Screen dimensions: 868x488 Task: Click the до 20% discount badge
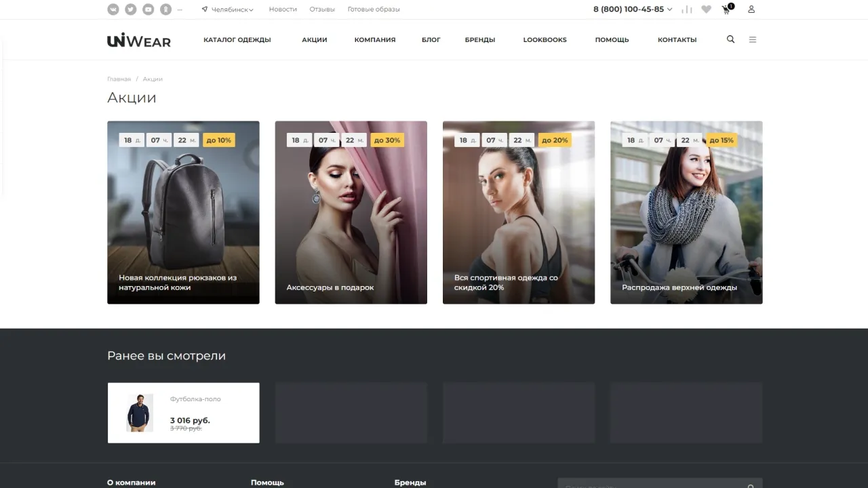click(x=555, y=140)
